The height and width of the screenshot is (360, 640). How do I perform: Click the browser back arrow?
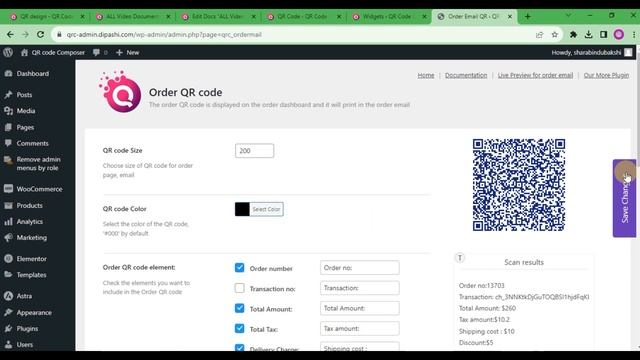tap(10, 35)
